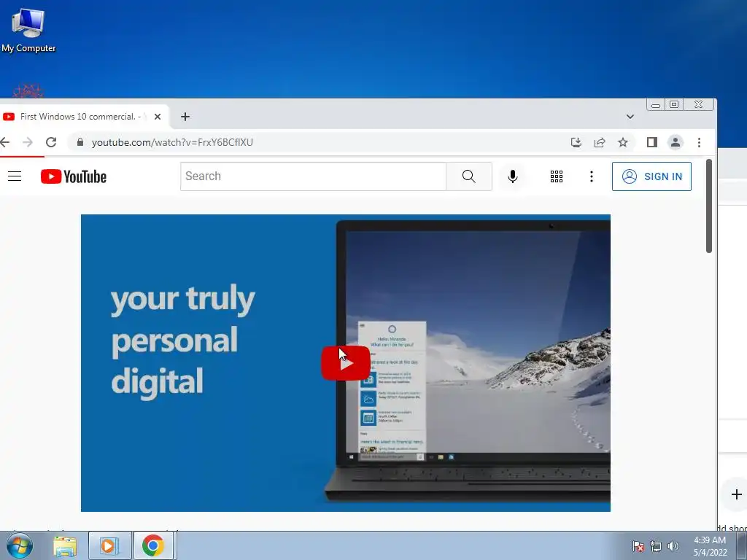Select My Computer desktop icon
The height and width of the screenshot is (560, 747).
[28, 31]
